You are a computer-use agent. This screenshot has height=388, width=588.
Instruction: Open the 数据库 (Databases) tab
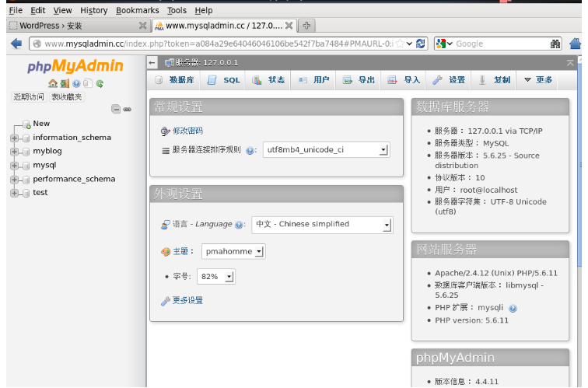click(174, 80)
